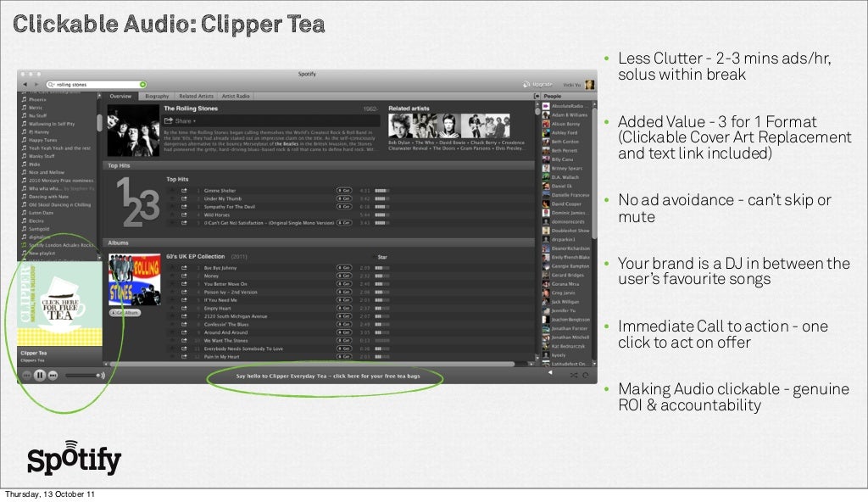
Task: Go to the previous track
Action: [x=26, y=375]
